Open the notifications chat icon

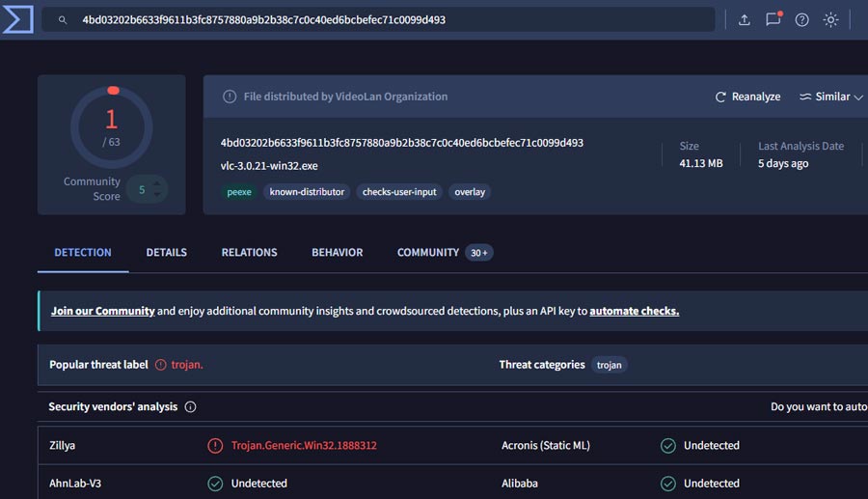click(x=773, y=19)
